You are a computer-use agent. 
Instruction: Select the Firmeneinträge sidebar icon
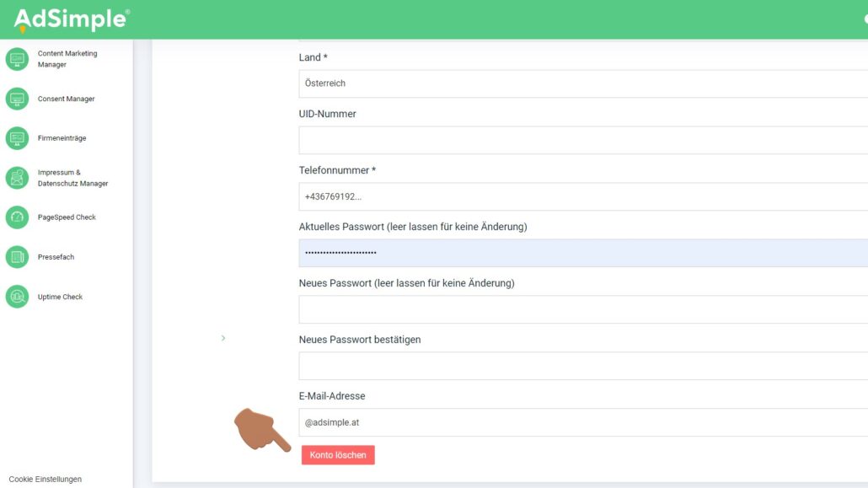[17, 138]
